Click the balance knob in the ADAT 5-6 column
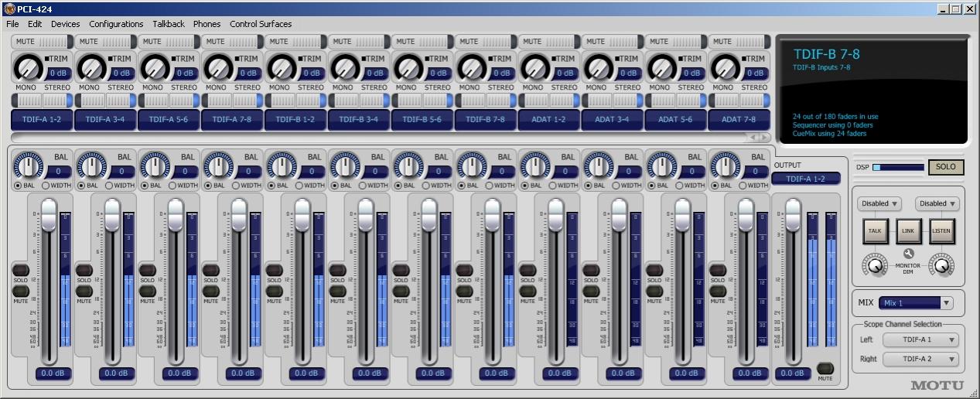 click(x=662, y=165)
